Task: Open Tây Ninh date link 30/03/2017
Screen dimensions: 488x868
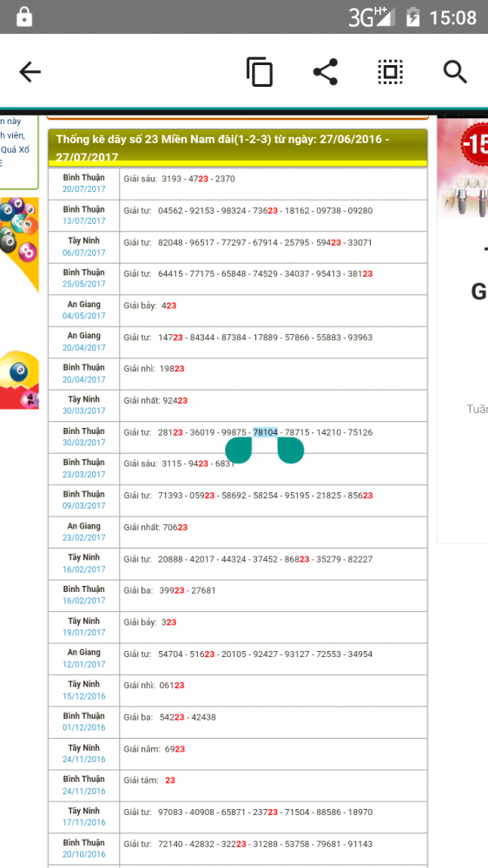Action: [83, 411]
